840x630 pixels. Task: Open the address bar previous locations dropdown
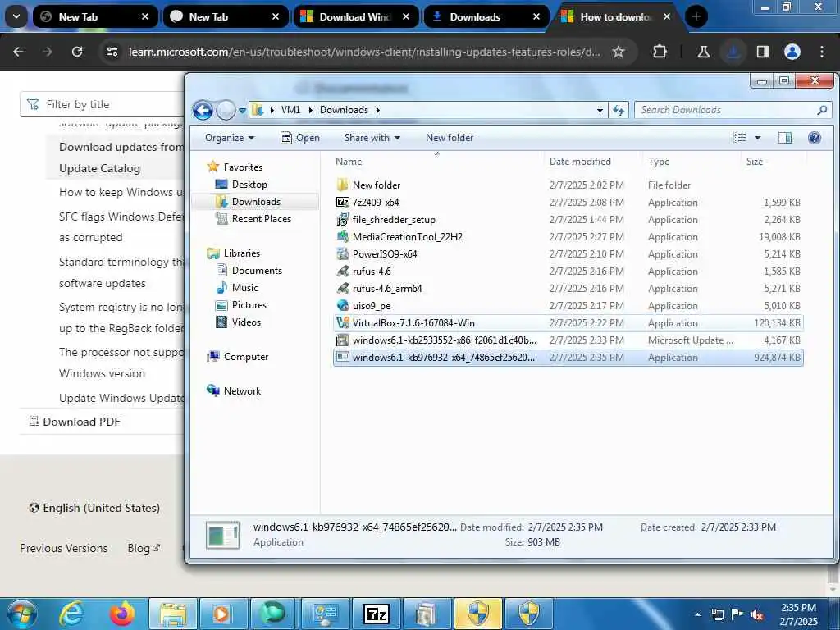600,110
